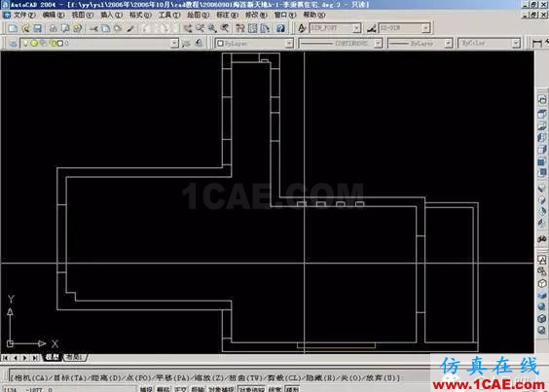Screen dimensions: 549x392
Task: Click the Plot preview icon
Action: click(65, 28)
